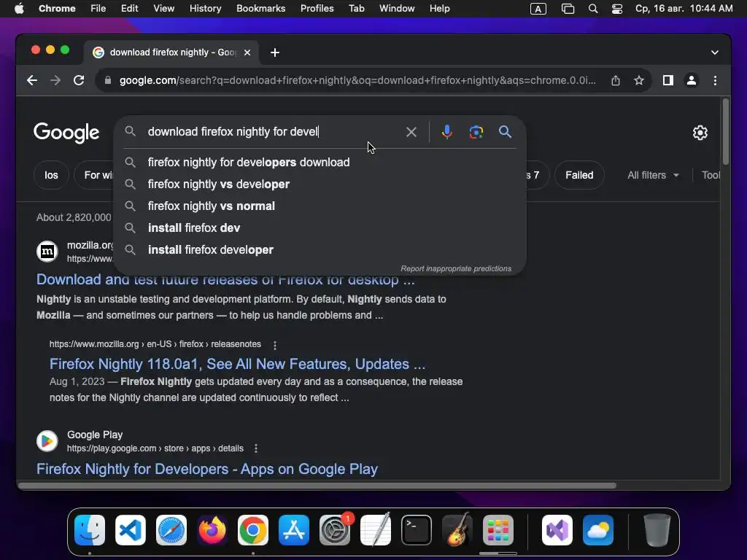747x560 pixels.
Task: Open the Chrome profile avatar icon
Action: pyautogui.click(x=692, y=80)
